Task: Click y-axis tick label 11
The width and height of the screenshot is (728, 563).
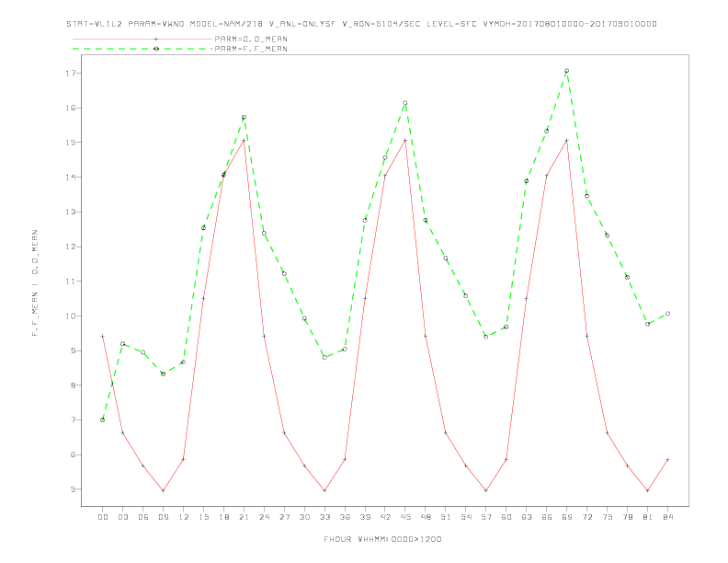Action: click(x=70, y=281)
